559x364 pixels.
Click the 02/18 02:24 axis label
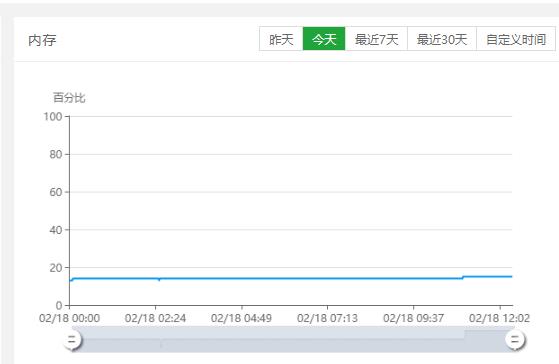(155, 318)
